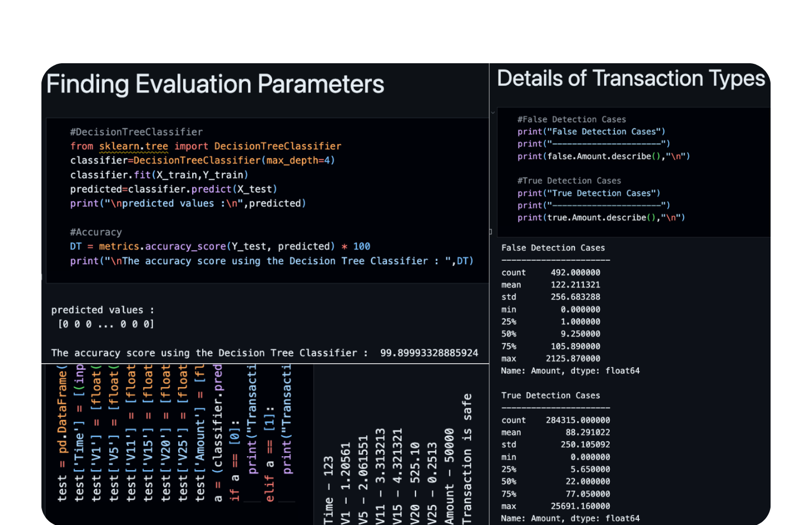
Task: Click the #False Detection Cases comment
Action: 571,119
